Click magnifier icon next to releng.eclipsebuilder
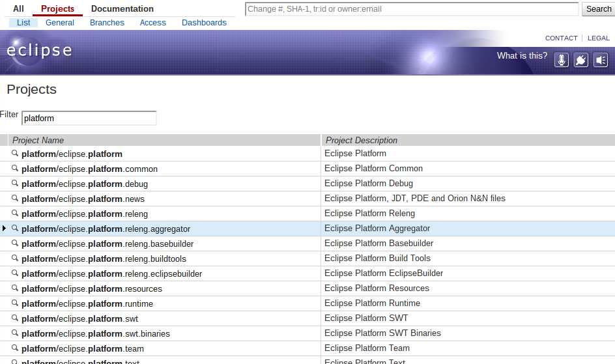This screenshot has height=364, width=615. pos(15,273)
